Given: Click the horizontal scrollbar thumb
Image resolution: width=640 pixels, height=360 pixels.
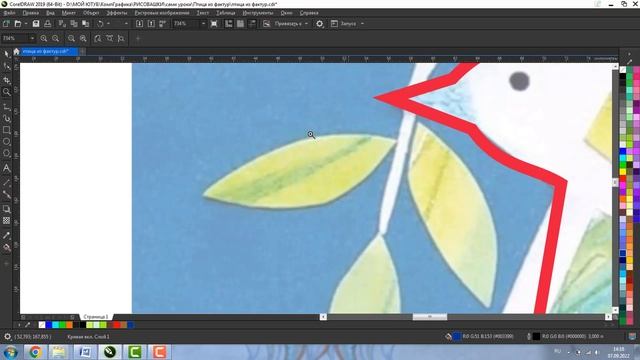Looking at the screenshot, I should coord(430,317).
